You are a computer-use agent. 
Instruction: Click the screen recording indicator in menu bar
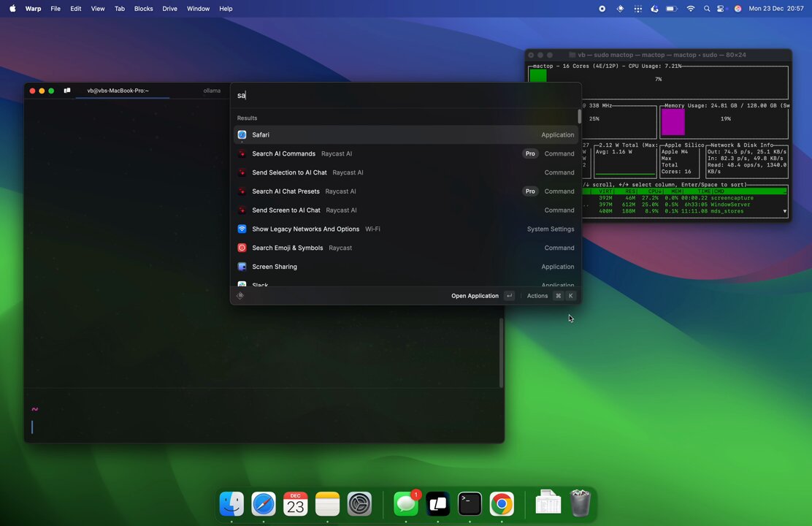click(602, 9)
